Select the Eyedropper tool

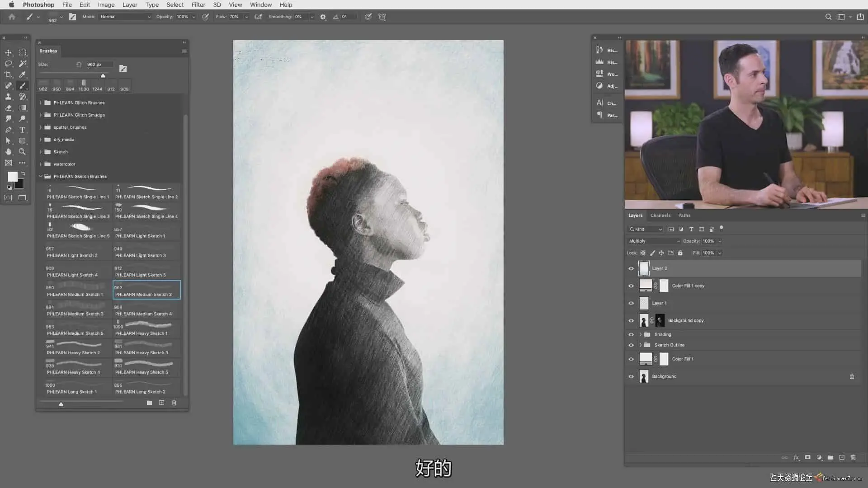click(22, 75)
